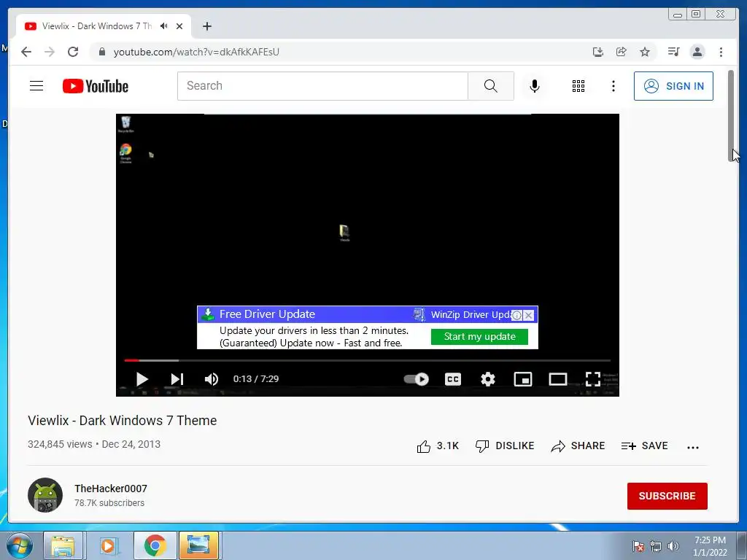Bookmark this page with the star
The width and height of the screenshot is (747, 560).
645,52
